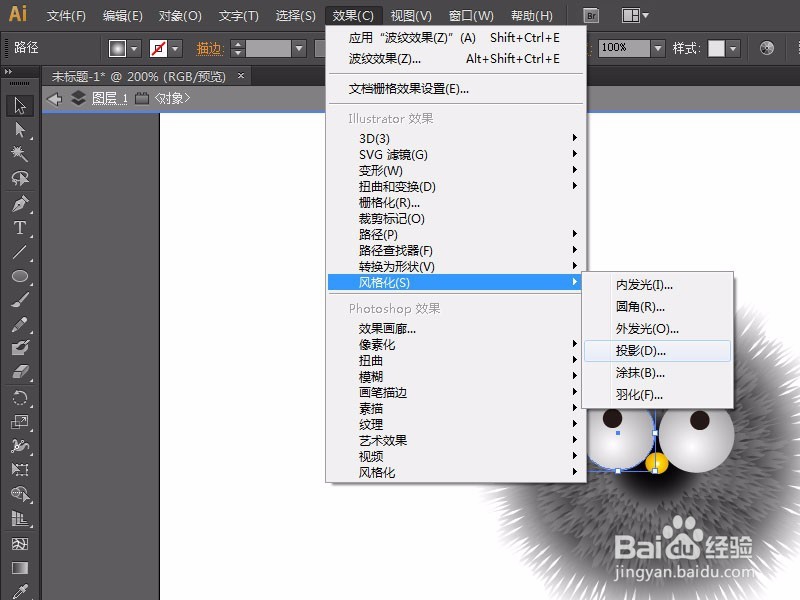Click the 描边 stroke panel link
Image resolution: width=800 pixels, height=600 pixels.
(210, 48)
